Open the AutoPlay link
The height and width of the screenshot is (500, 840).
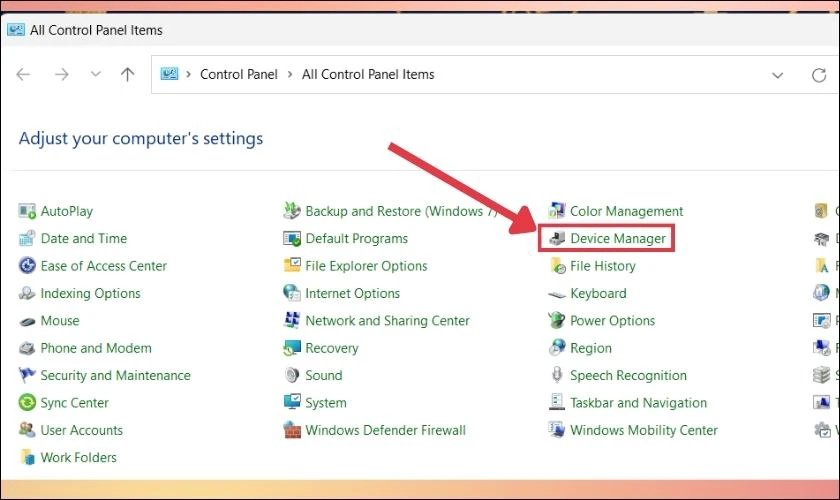pyautogui.click(x=66, y=211)
